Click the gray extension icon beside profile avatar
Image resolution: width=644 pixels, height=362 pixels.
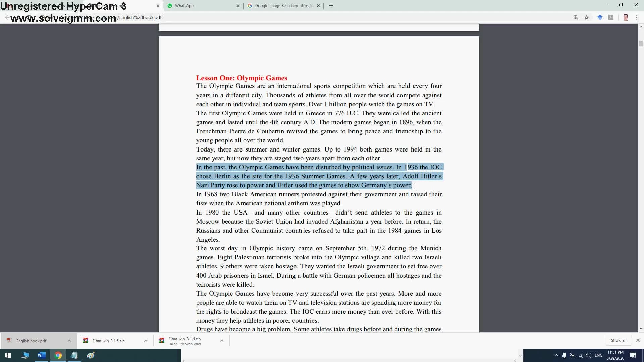[x=611, y=17]
